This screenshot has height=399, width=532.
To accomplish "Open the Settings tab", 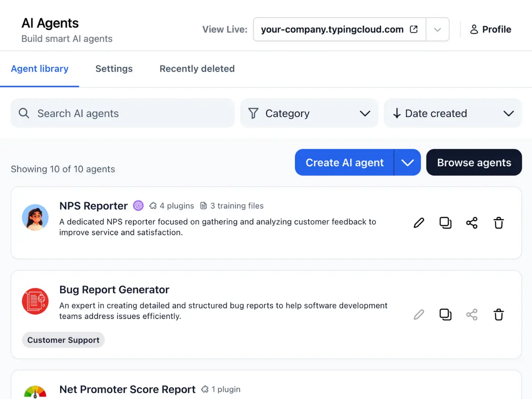I will coord(114,69).
